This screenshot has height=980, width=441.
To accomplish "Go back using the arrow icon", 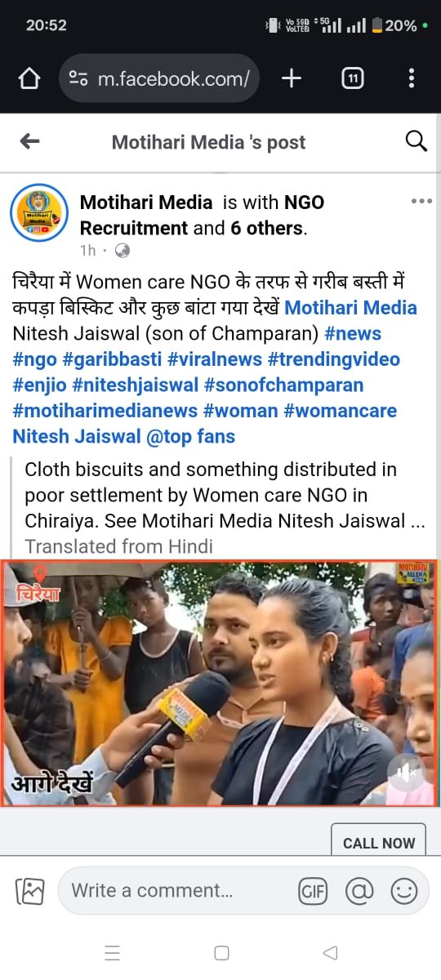I will point(29,141).
